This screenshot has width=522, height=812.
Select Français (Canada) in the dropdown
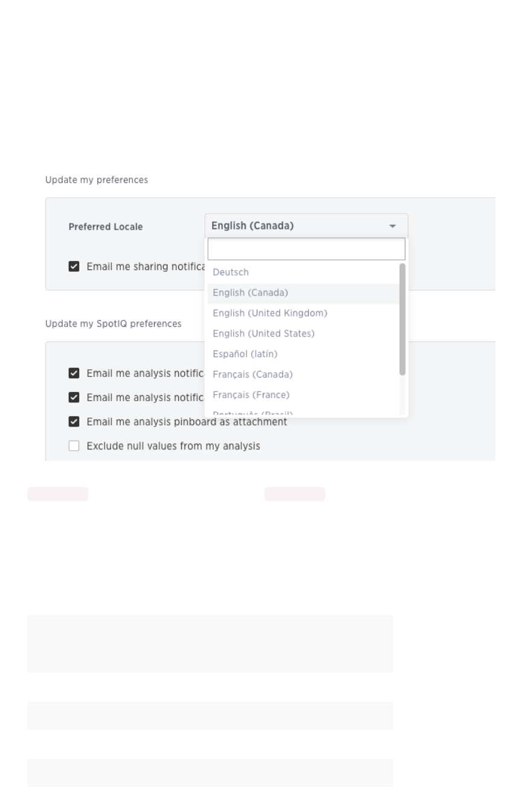point(253,375)
